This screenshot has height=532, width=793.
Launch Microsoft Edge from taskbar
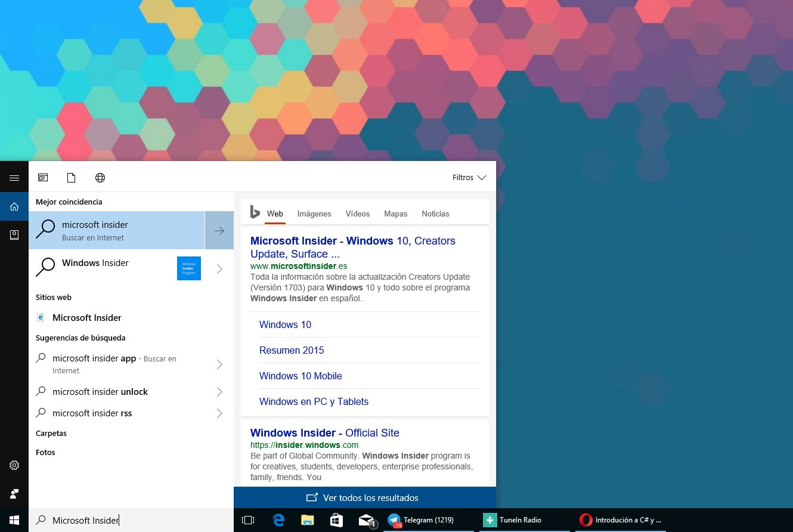(278, 520)
